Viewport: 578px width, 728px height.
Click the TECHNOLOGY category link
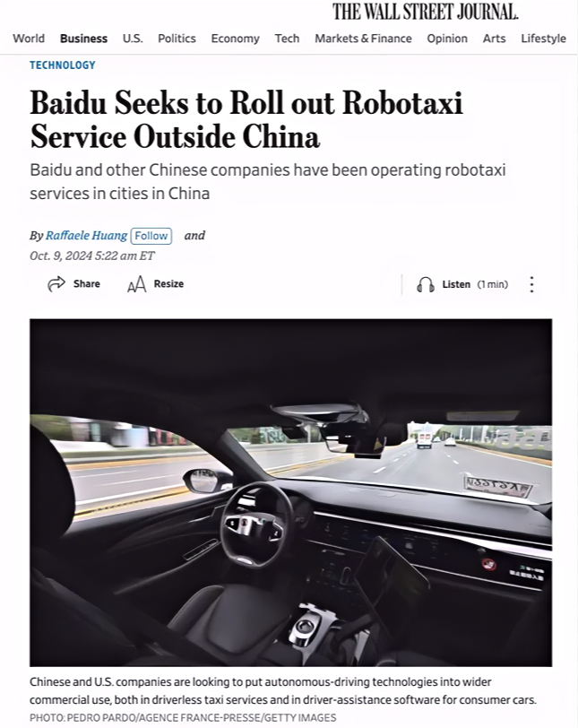point(63,65)
